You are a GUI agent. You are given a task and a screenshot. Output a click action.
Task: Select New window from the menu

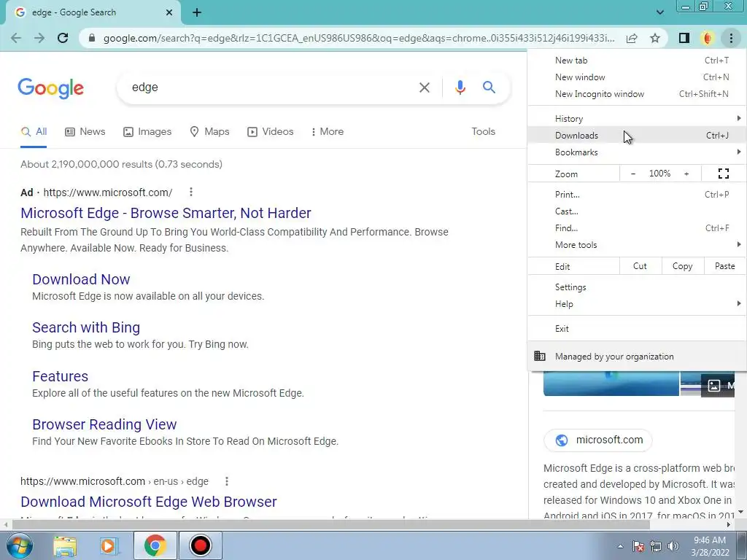(x=637, y=77)
